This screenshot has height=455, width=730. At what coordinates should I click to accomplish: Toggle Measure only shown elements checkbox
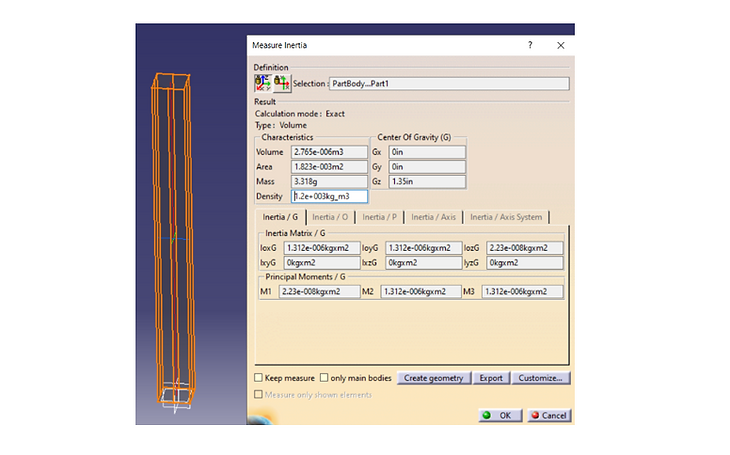tap(258, 394)
